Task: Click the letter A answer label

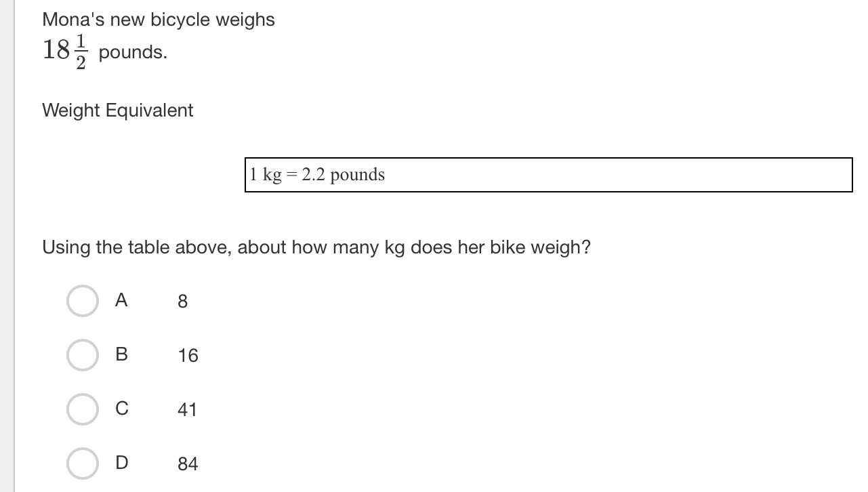Action: 121,300
